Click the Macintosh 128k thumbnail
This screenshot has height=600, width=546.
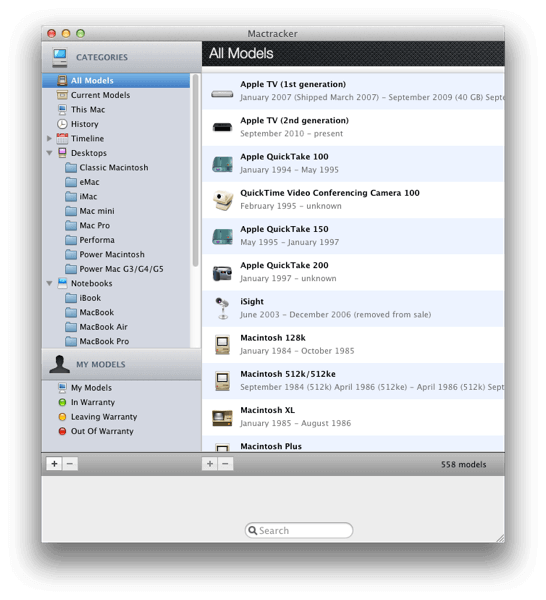(x=222, y=345)
